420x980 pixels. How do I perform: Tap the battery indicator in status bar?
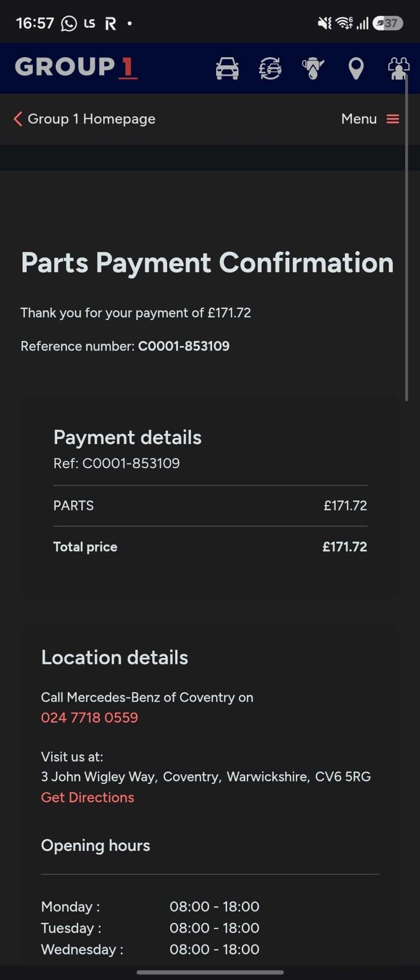click(388, 23)
